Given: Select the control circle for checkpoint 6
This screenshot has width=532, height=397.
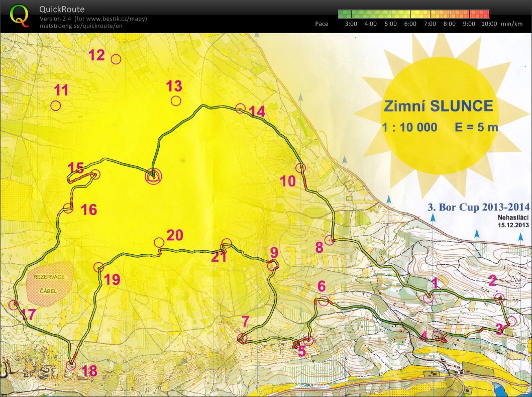Looking at the screenshot, I should point(324,301).
